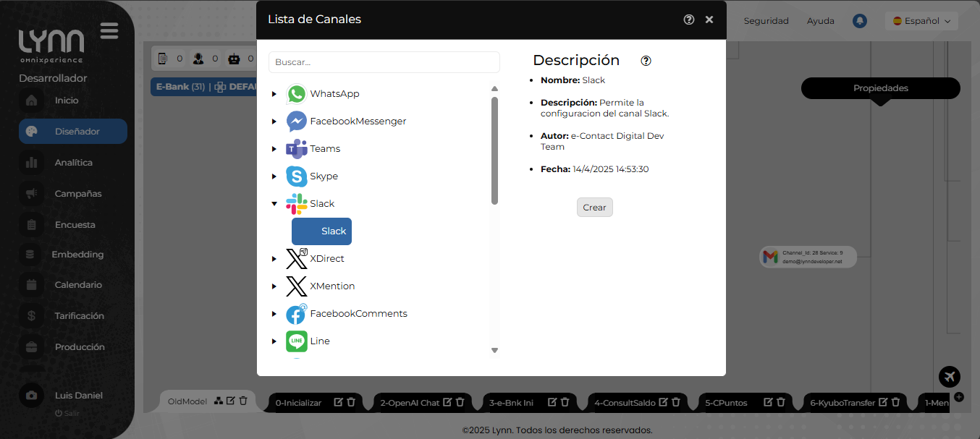Click the Buscar search field
The image size is (980, 439).
click(384, 62)
